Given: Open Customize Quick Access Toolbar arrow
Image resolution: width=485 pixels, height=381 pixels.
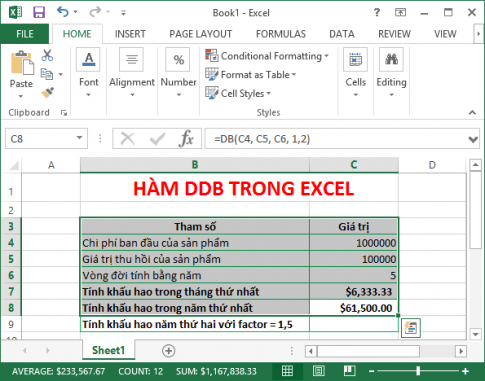Looking at the screenshot, I should (x=123, y=13).
